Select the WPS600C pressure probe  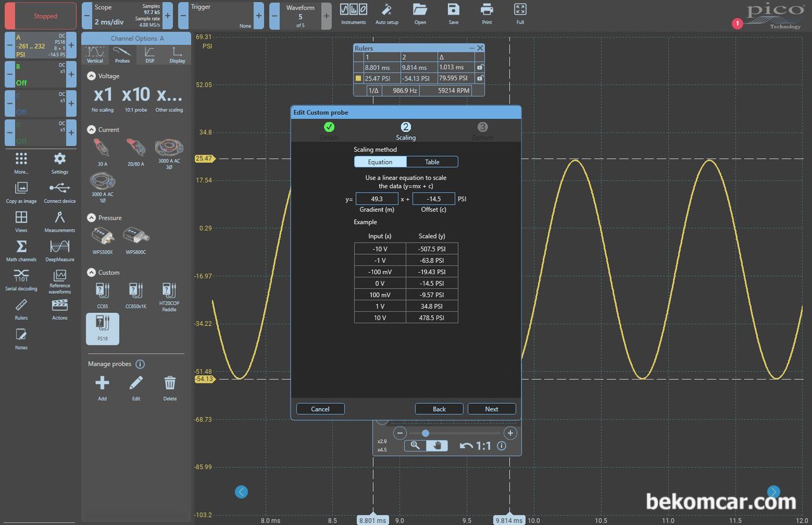click(135, 241)
